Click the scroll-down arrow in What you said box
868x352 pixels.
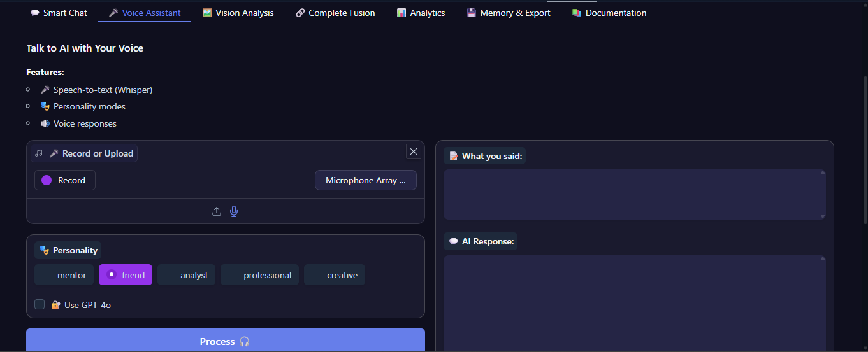point(823,216)
